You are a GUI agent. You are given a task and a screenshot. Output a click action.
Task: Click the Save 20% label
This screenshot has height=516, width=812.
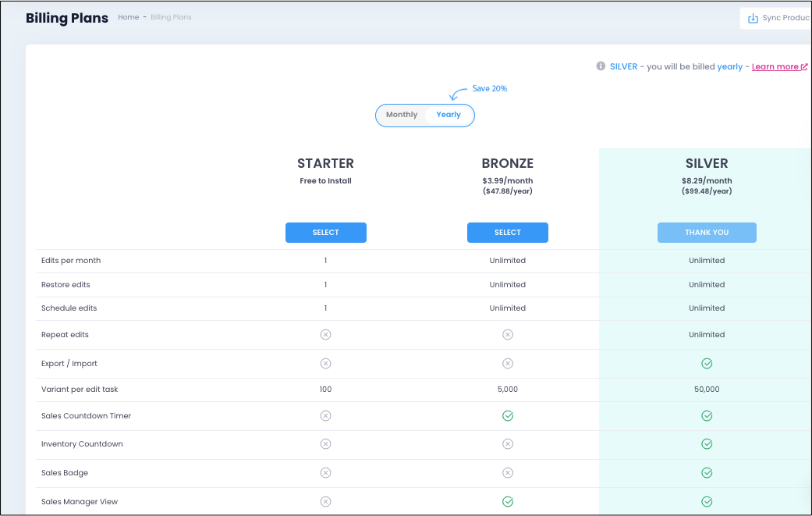point(489,88)
